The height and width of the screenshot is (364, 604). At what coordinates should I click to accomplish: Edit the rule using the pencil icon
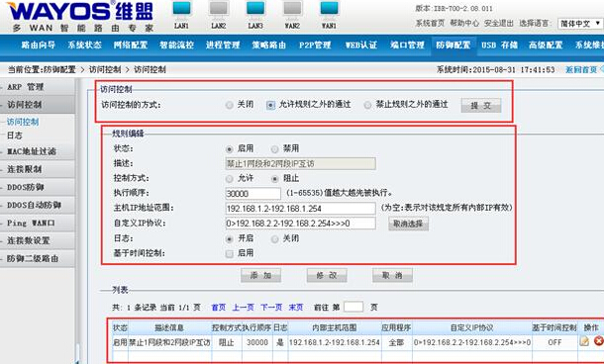(584, 341)
